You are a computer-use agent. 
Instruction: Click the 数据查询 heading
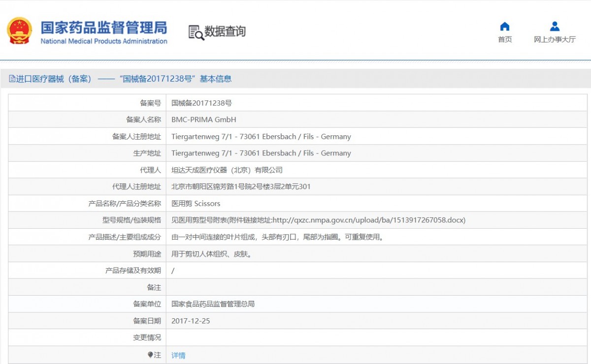pos(225,31)
